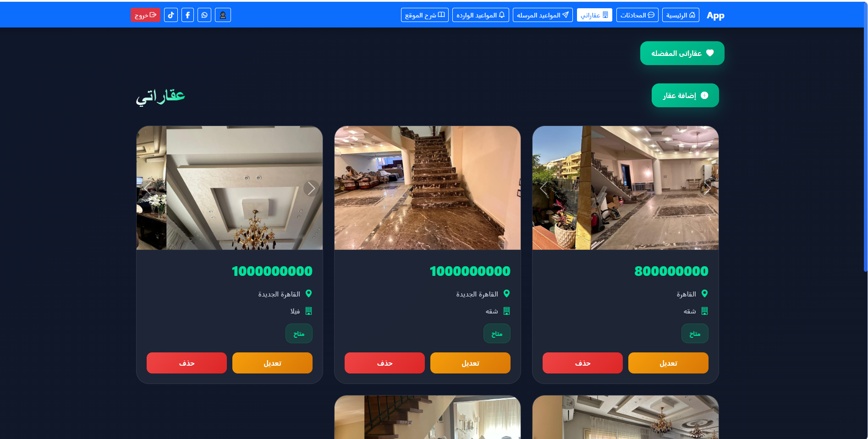This screenshot has height=439, width=868.
Task: Delete the 1000000000 شقه property
Action: tap(385, 363)
